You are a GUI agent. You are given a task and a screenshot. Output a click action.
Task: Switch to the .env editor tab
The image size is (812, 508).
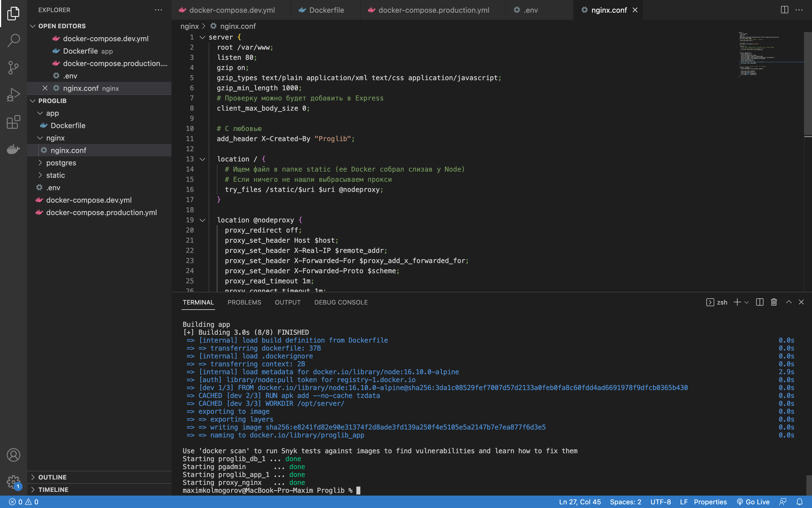pos(540,10)
